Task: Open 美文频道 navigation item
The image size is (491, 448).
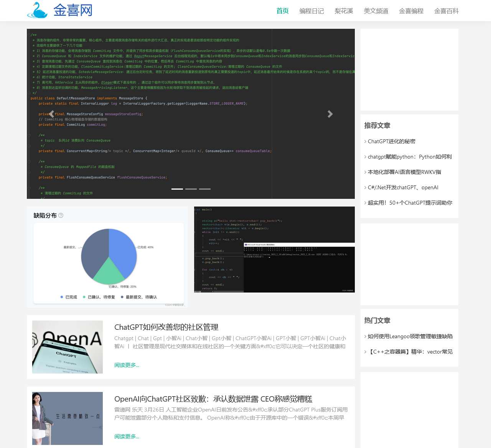Action: (376, 11)
